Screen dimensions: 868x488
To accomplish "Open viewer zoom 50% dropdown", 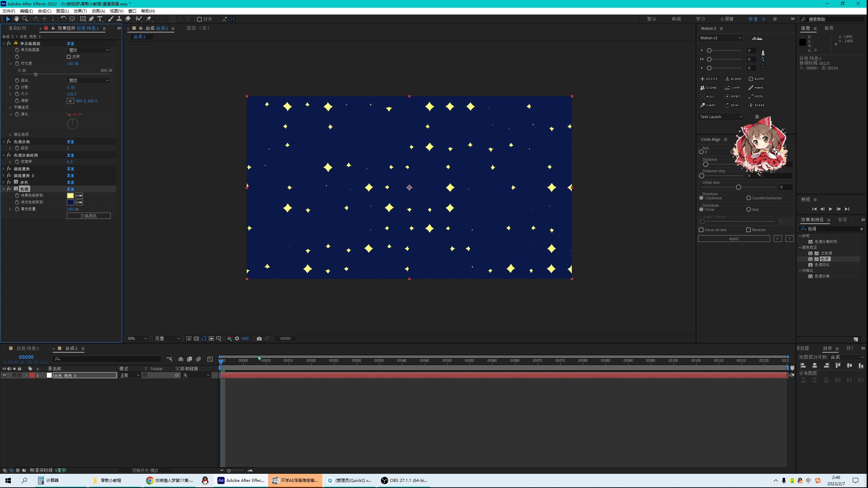I will [x=137, y=338].
